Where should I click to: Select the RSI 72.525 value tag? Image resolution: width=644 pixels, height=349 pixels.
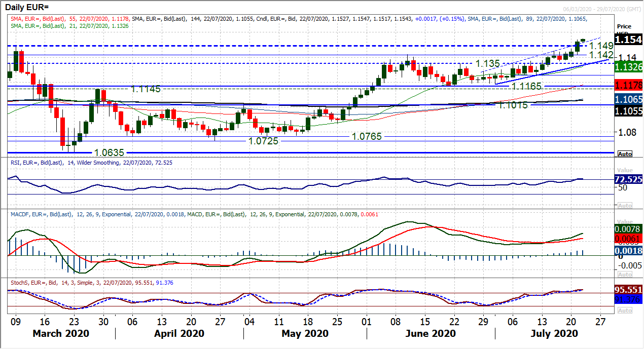[x=628, y=179]
